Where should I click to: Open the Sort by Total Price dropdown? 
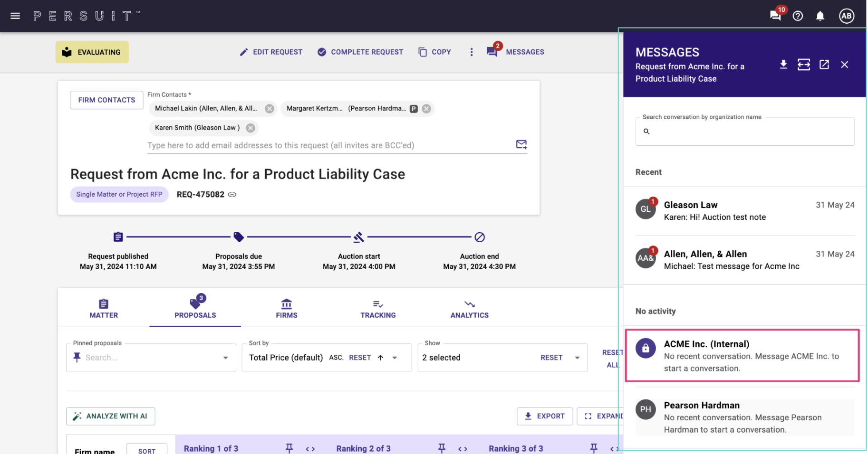click(395, 358)
